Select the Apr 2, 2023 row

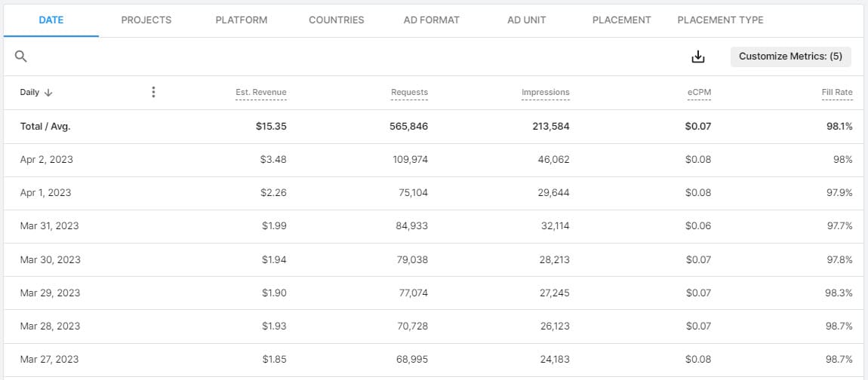point(47,160)
